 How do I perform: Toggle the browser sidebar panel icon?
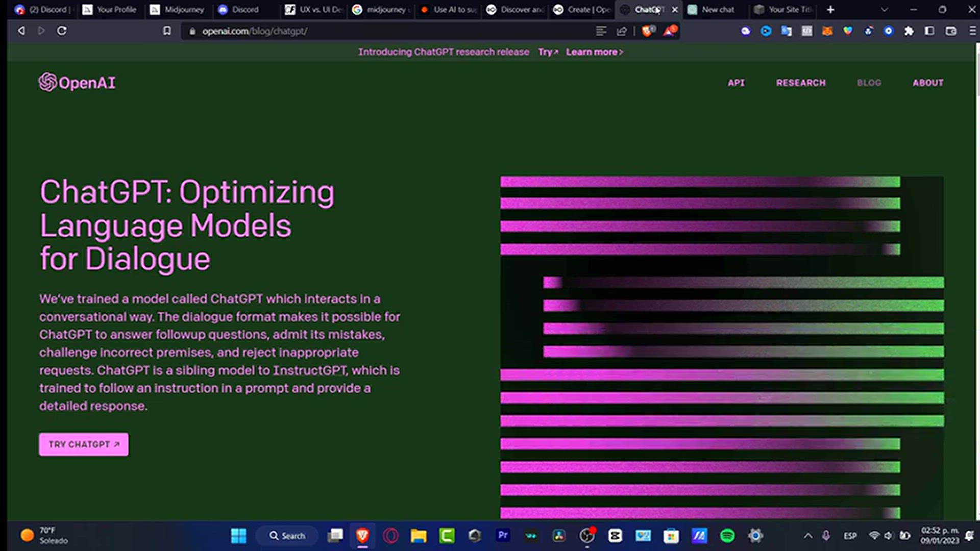click(929, 31)
